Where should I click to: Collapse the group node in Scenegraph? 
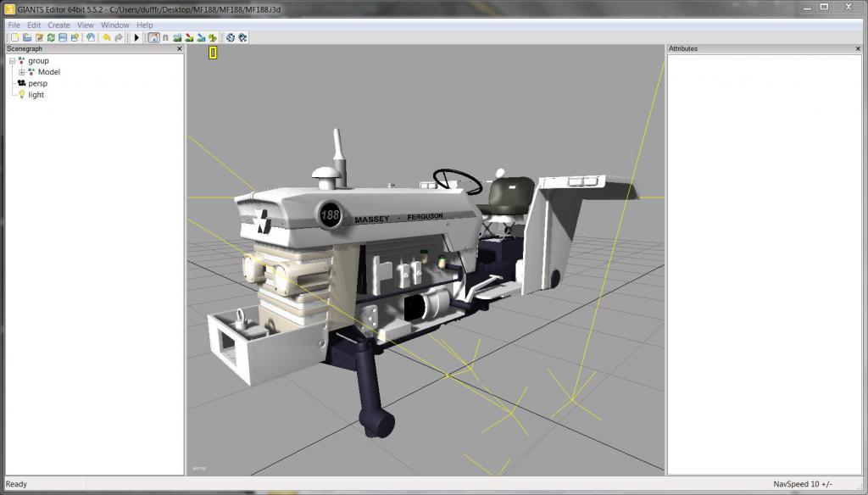point(12,61)
